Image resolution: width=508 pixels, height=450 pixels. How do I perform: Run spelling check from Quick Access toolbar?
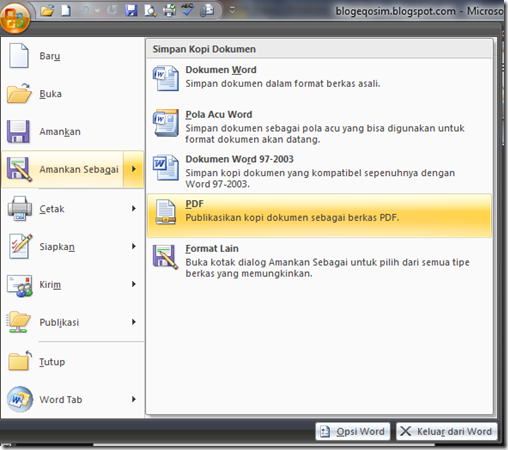188,10
